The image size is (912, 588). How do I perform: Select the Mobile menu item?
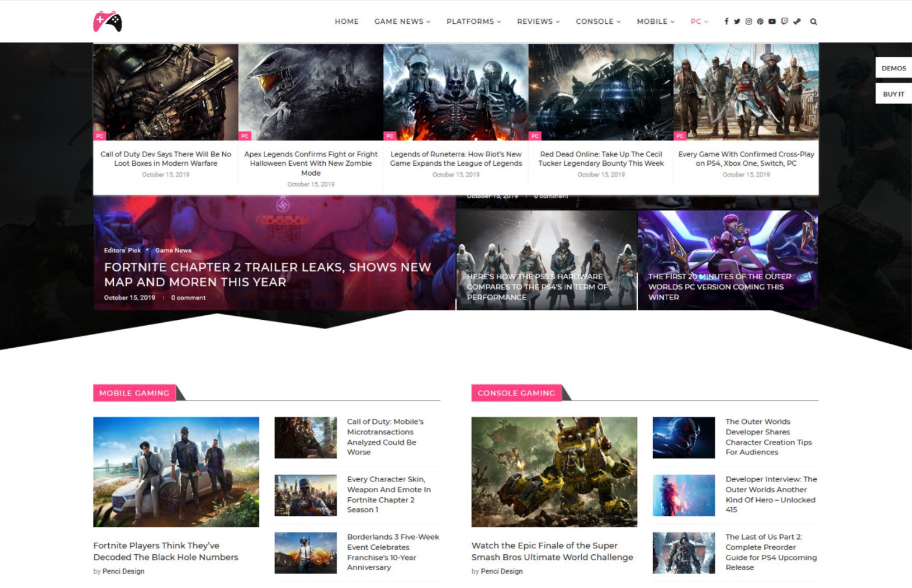tap(655, 22)
